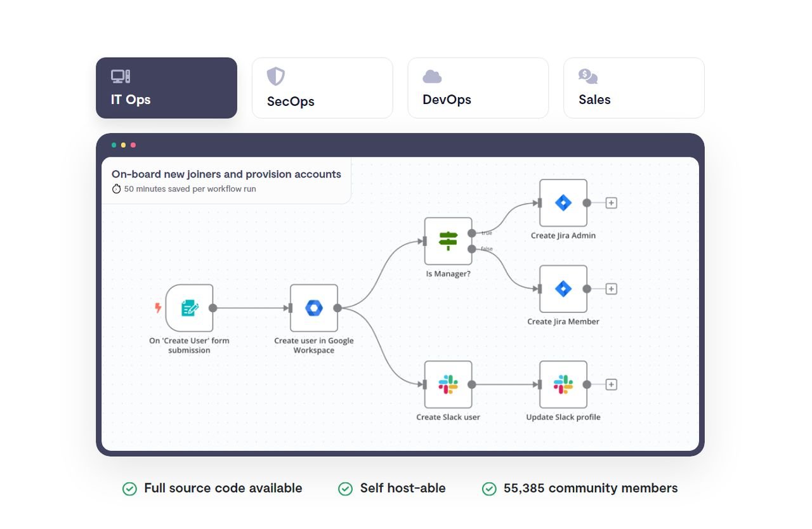Viewport: 812px width, 529px height.
Task: Click the 'Create User' form trigger node
Action: [x=189, y=308]
